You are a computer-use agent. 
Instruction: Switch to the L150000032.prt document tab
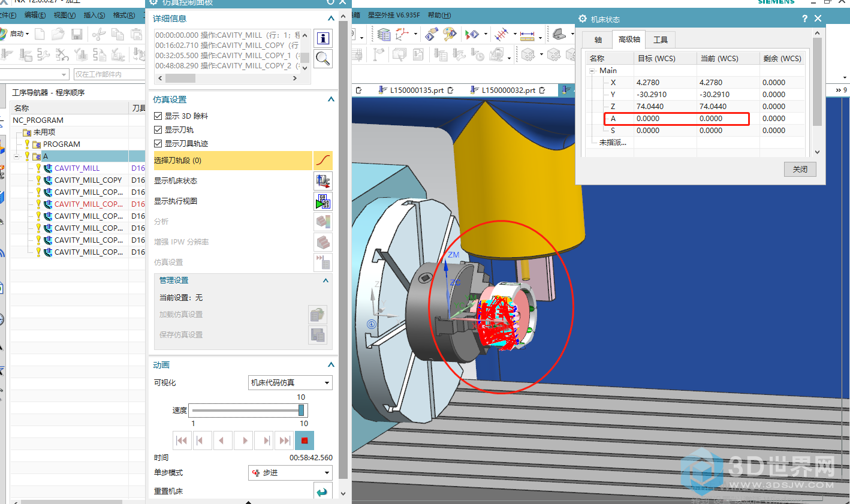coord(508,90)
